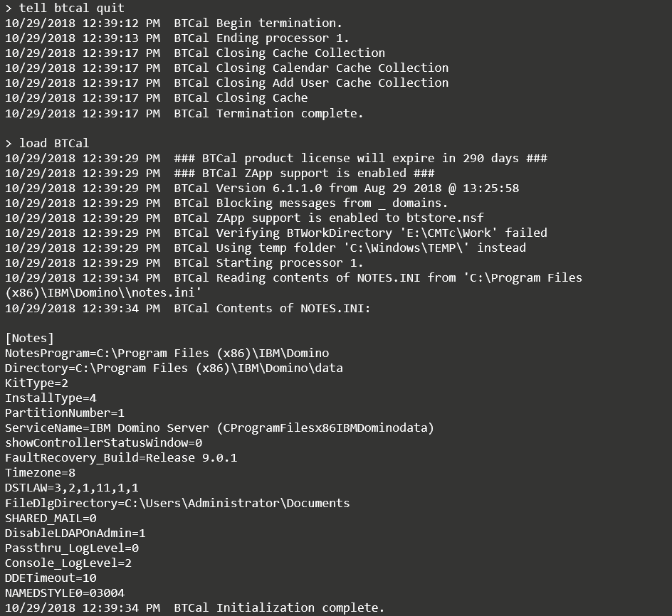
Task: Click the FaultRecovery_Build=Release 9.0.1 line
Action: [121, 457]
